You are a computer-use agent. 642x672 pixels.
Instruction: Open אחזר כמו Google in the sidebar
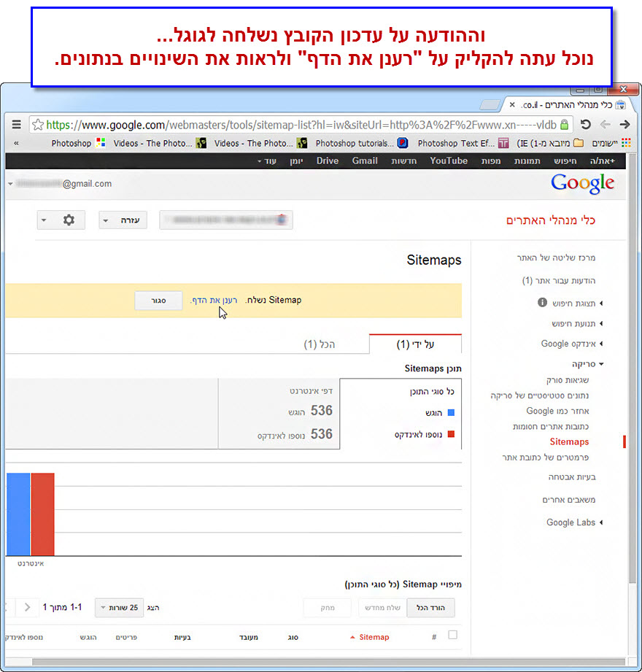point(557,411)
